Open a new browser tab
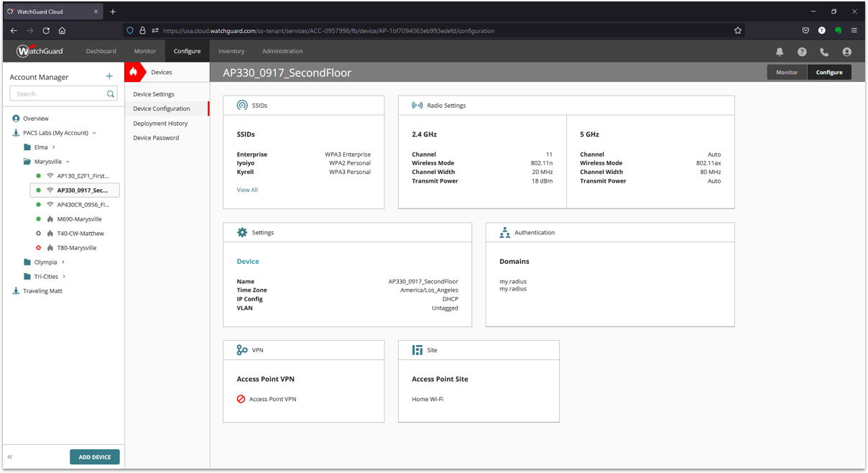Viewport: 868px width, 473px height. pyautogui.click(x=113, y=12)
